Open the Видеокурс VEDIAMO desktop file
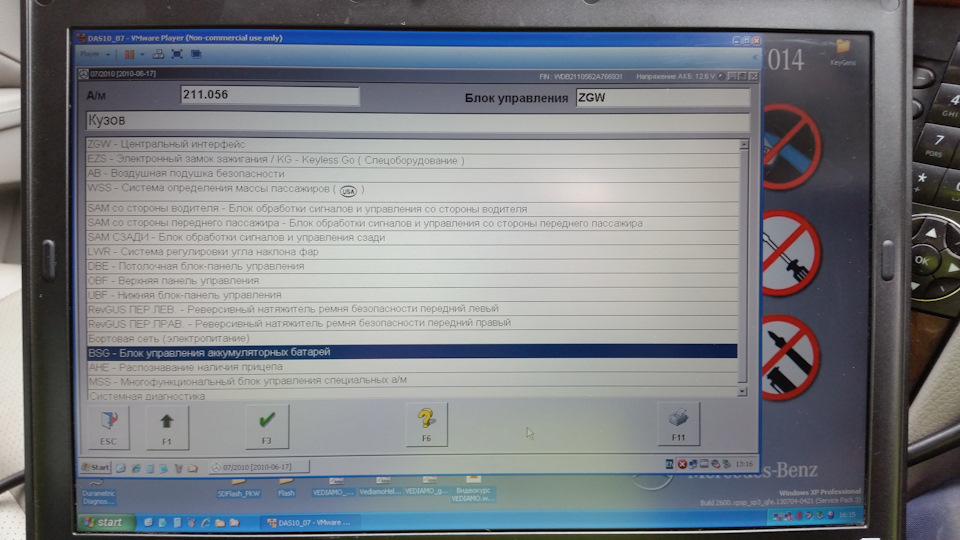Screen dimensions: 960x540 pos(473,490)
